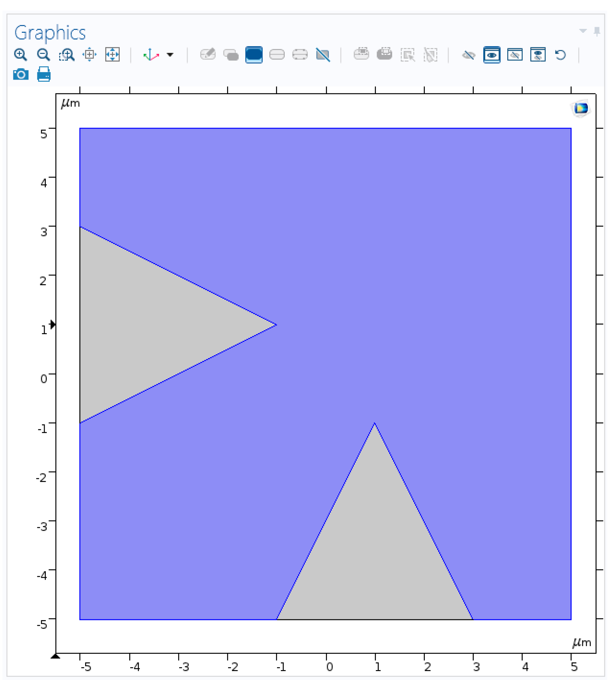Take an image snapshot with camera icon

click(21, 75)
